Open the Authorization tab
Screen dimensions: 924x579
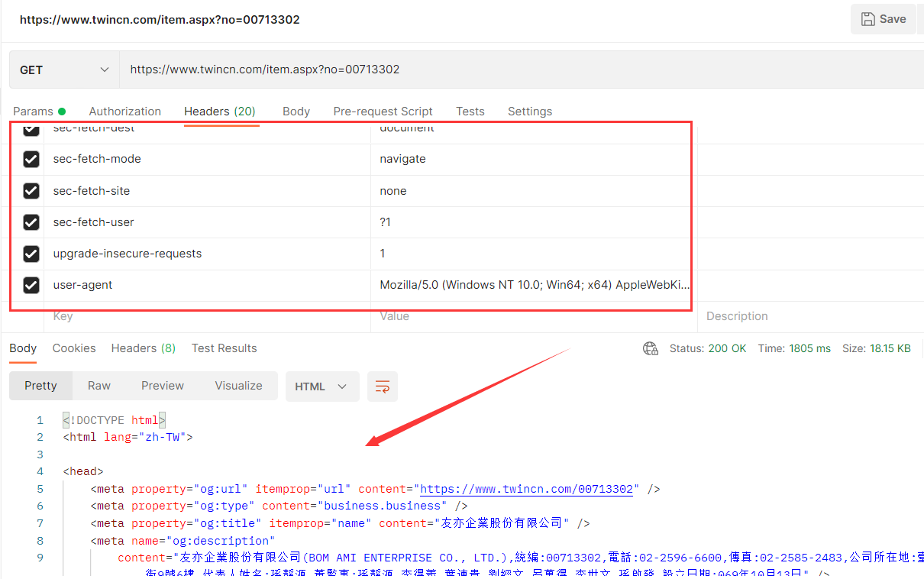point(124,112)
